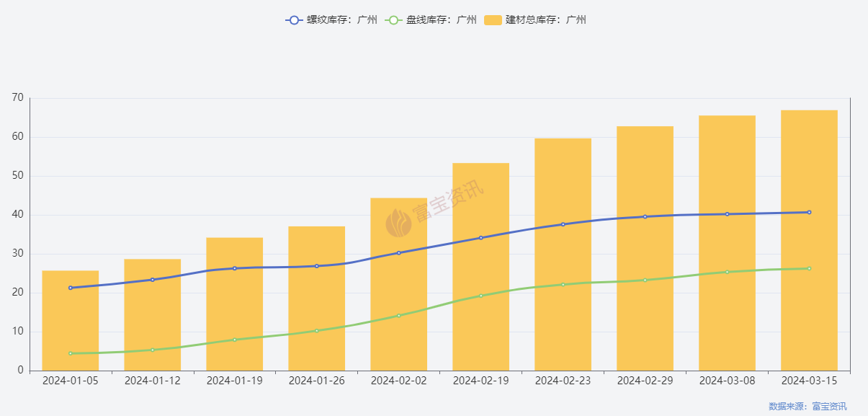Select the 2024-02-19 x-axis label
868x416 pixels.
coord(481,381)
